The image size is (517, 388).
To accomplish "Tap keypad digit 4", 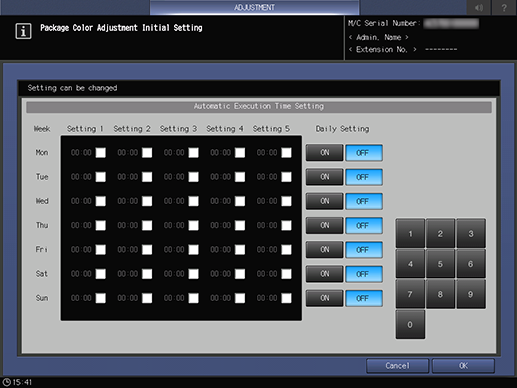I will (410, 264).
